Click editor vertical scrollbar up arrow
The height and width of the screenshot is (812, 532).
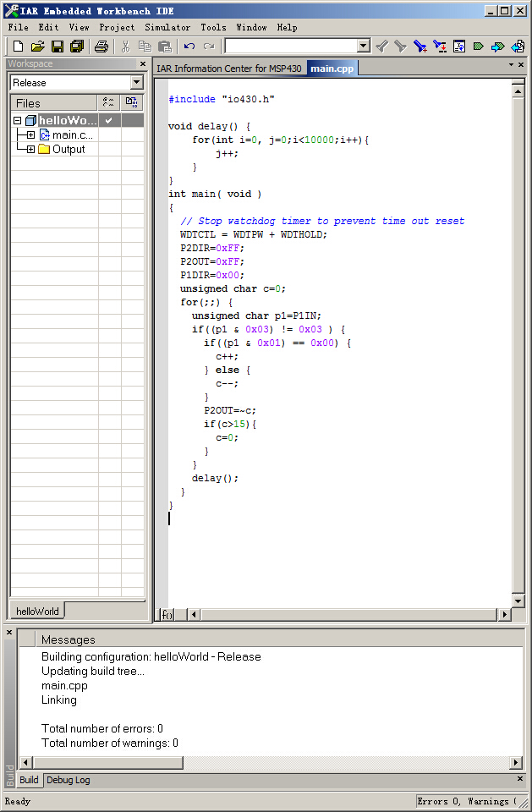click(518, 91)
